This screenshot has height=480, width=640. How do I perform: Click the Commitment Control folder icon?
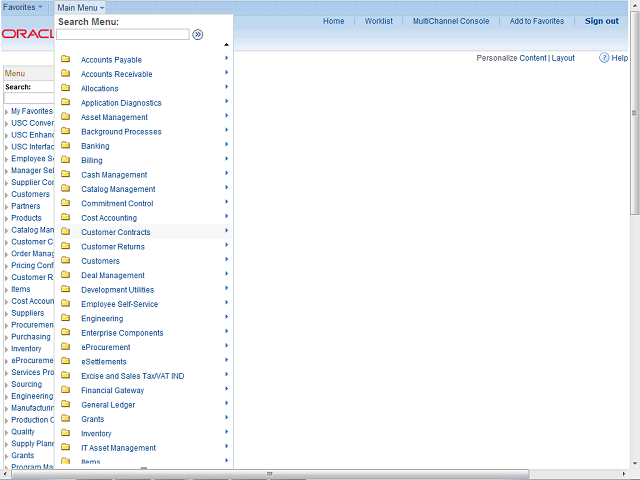65,203
